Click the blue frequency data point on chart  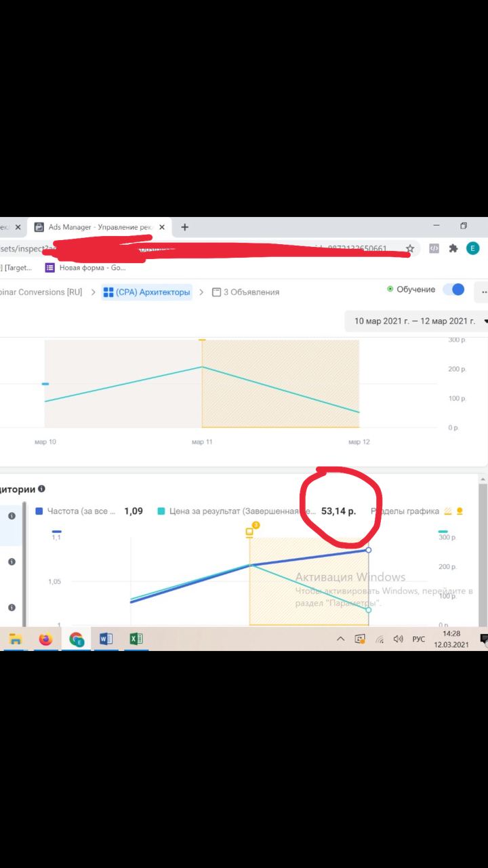pyautogui.click(x=369, y=549)
